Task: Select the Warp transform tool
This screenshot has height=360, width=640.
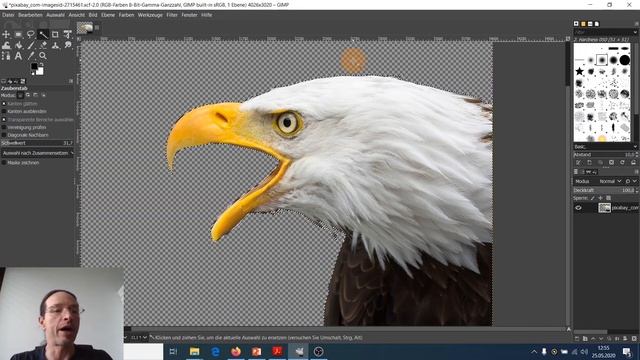Action: [6, 45]
